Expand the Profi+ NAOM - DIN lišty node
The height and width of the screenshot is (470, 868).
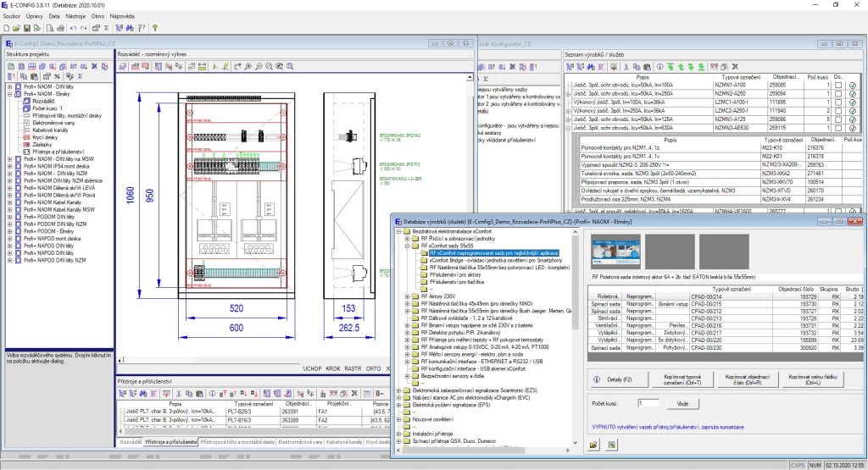(x=9, y=86)
